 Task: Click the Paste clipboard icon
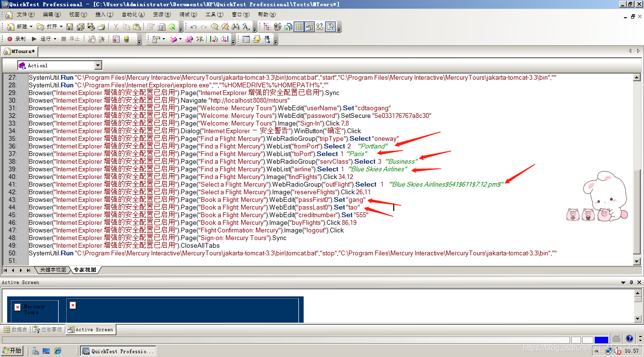coord(137,27)
